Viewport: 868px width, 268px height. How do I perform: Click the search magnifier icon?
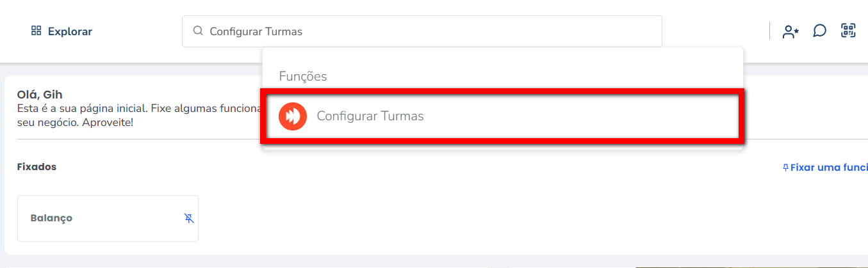pos(198,31)
